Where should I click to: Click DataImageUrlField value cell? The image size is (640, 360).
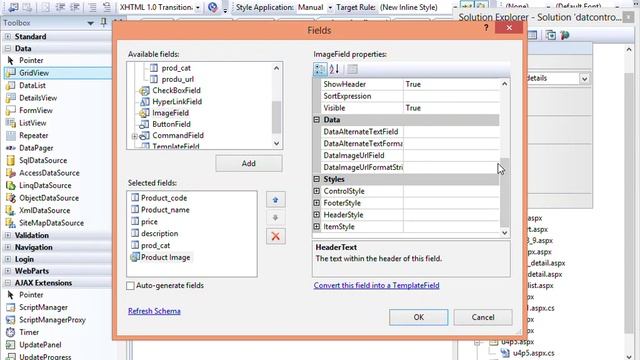tap(451, 156)
